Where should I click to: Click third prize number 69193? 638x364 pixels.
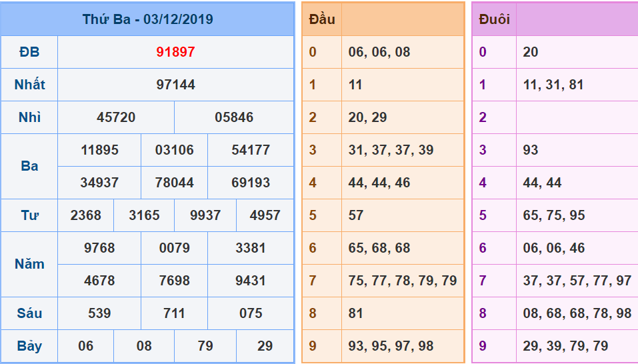tap(251, 183)
